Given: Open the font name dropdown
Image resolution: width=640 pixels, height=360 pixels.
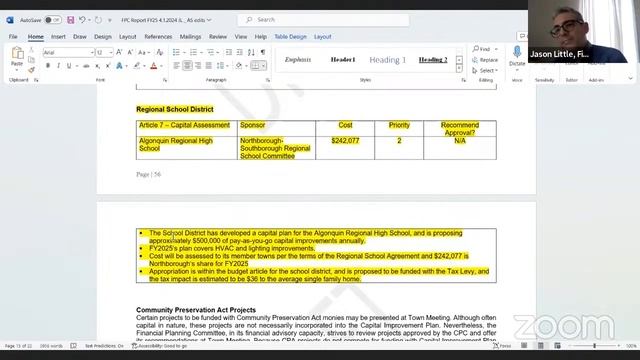Looking at the screenshot, I should point(92,53).
